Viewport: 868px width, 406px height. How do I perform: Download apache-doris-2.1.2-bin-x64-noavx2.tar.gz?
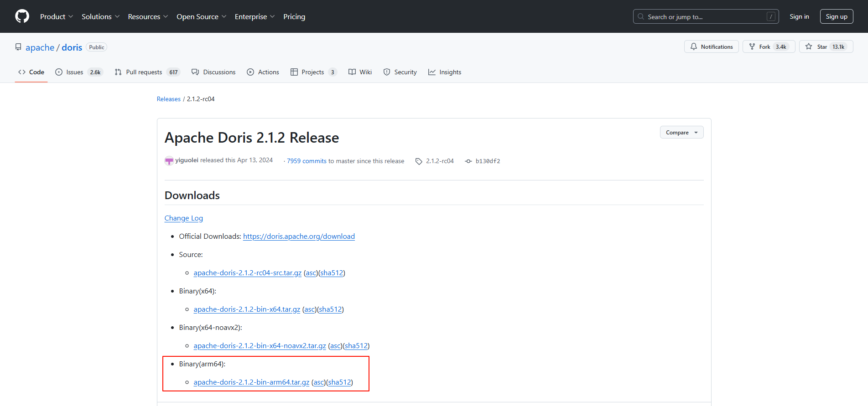260,346
